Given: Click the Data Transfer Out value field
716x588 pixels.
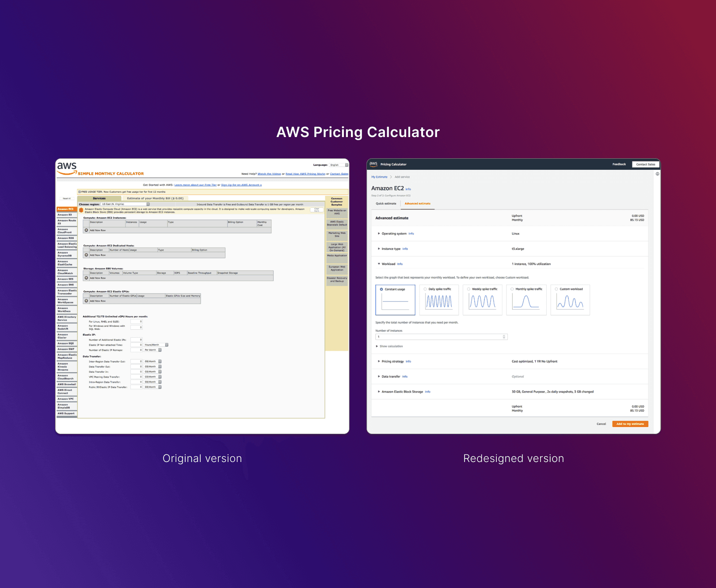Looking at the screenshot, I should click(136, 367).
